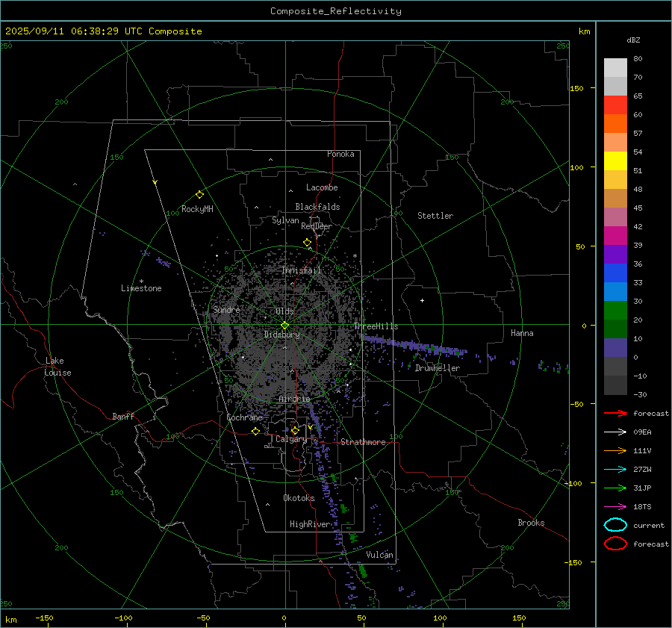The image size is (672, 628).
Task: Click the Stettler city label
Action: coord(435,216)
